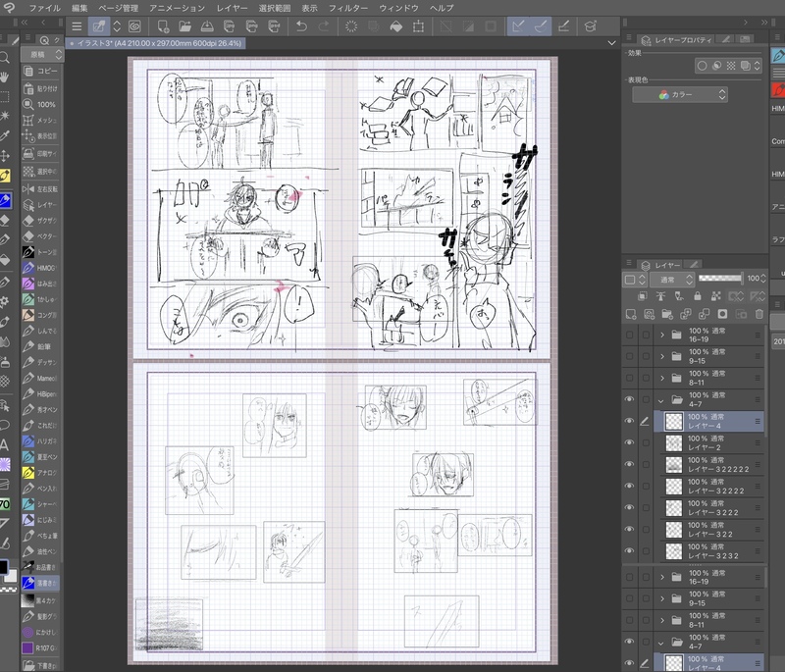
Task: Click the undo arrow icon
Action: 301,26
